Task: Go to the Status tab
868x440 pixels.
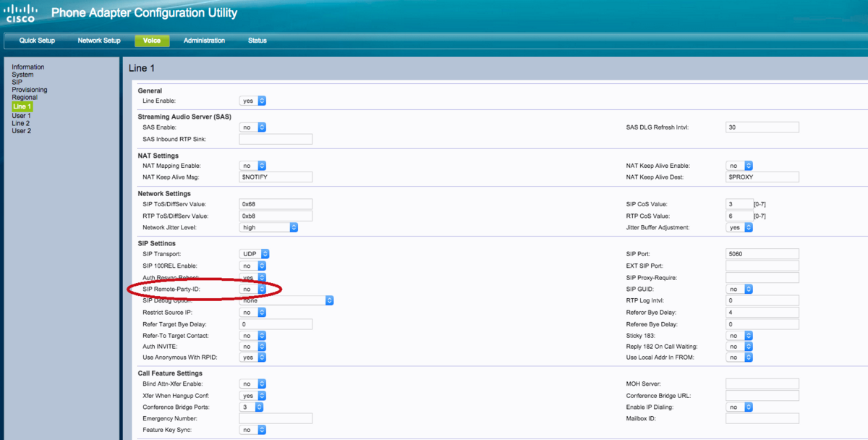Action: pyautogui.click(x=257, y=41)
